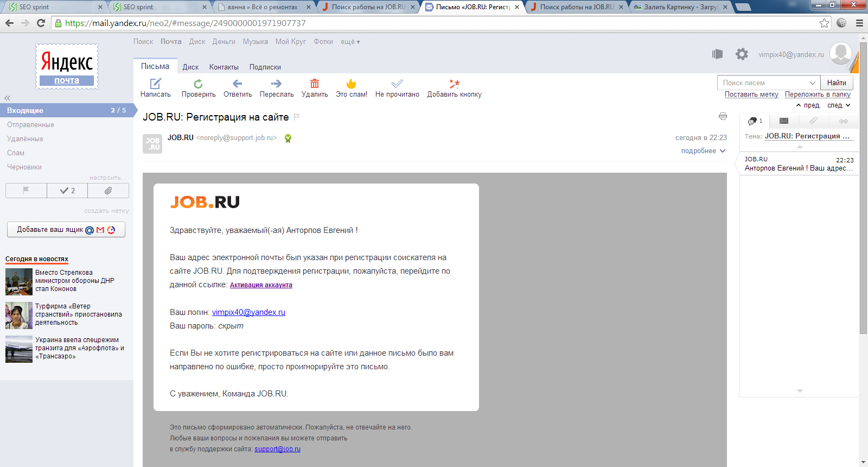Open the Фотки service in the top menu
The width and height of the screenshot is (868, 467).
pos(323,42)
